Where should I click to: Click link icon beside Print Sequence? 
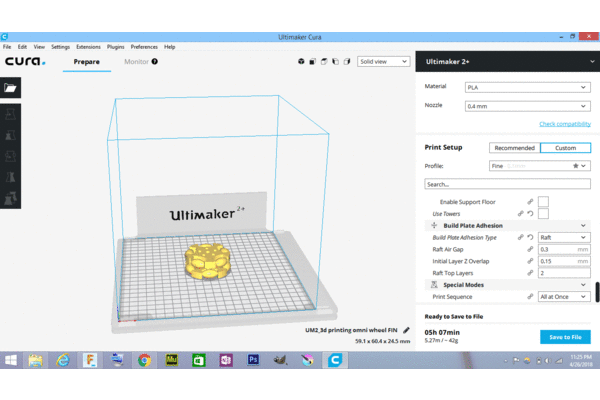[530, 297]
